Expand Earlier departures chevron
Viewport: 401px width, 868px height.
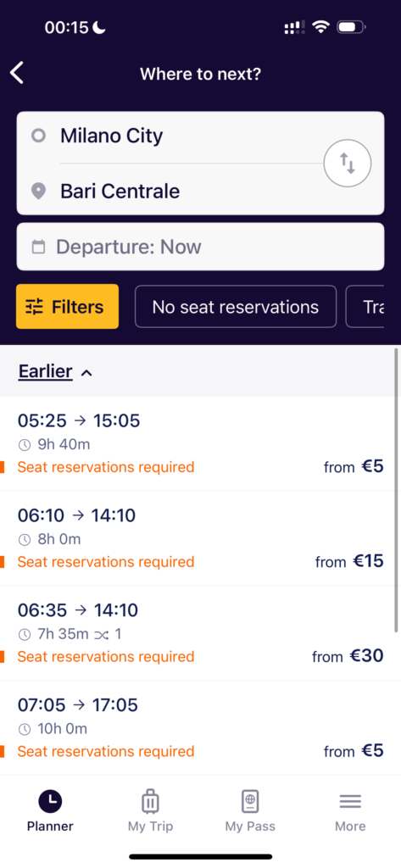[x=86, y=373]
